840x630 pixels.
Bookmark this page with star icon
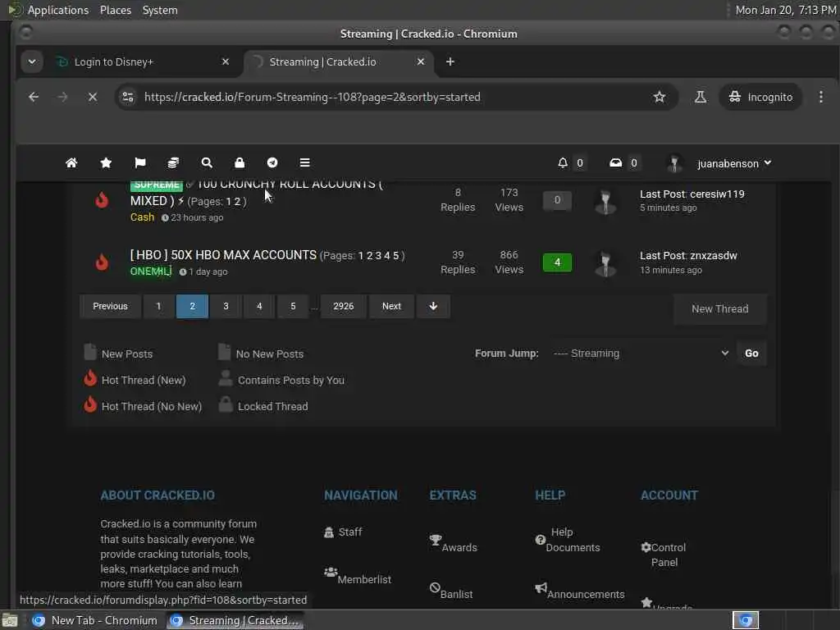pos(660,97)
